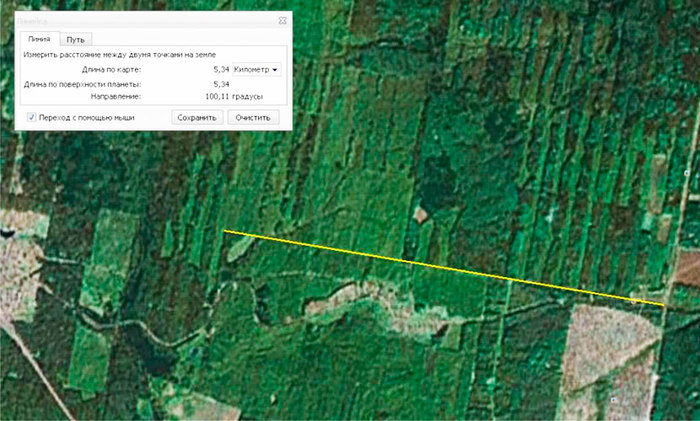Screen dimensions: 700x421
Task: Close the ruler dialog window
Action: pyautogui.click(x=283, y=20)
